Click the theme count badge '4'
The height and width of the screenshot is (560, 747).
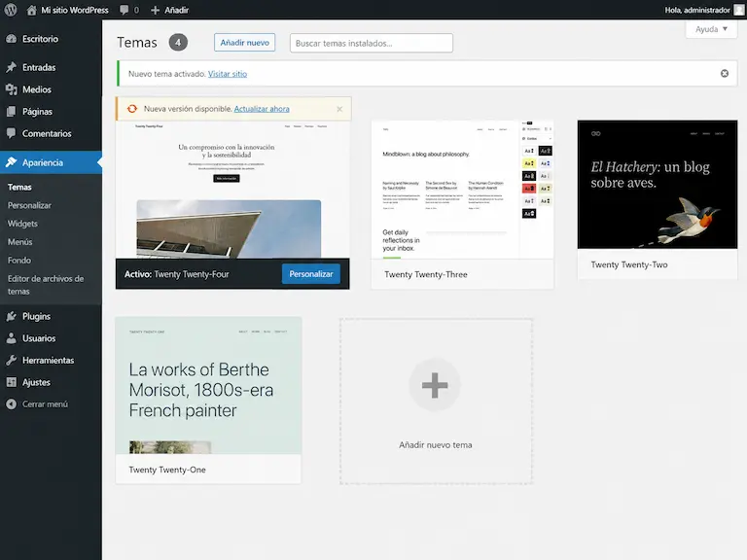coord(178,43)
